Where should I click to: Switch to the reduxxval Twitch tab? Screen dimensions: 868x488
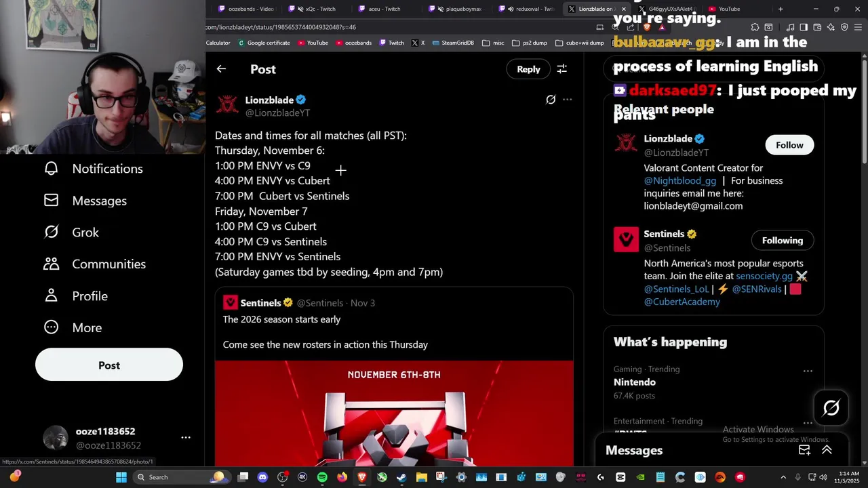(x=528, y=9)
